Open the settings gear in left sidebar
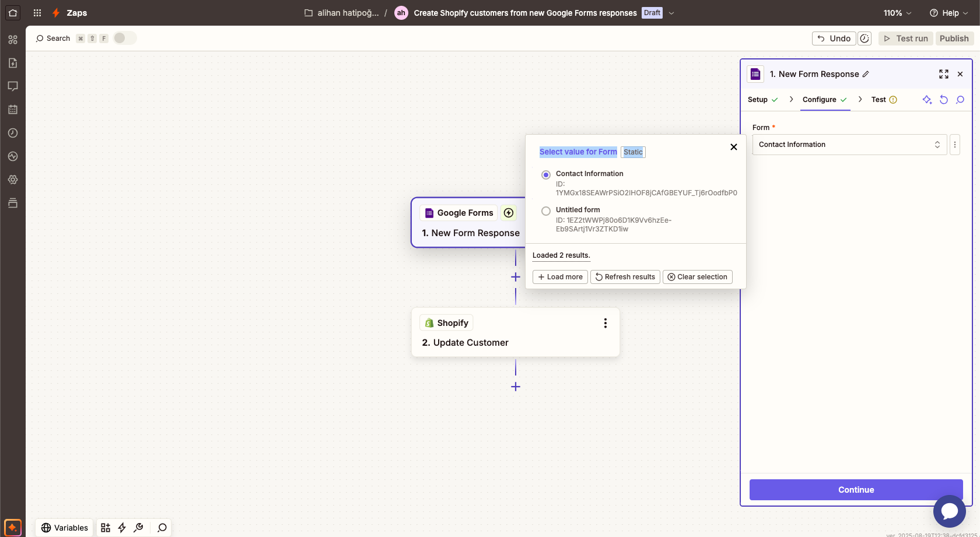This screenshot has width=980, height=537. pyautogui.click(x=13, y=180)
